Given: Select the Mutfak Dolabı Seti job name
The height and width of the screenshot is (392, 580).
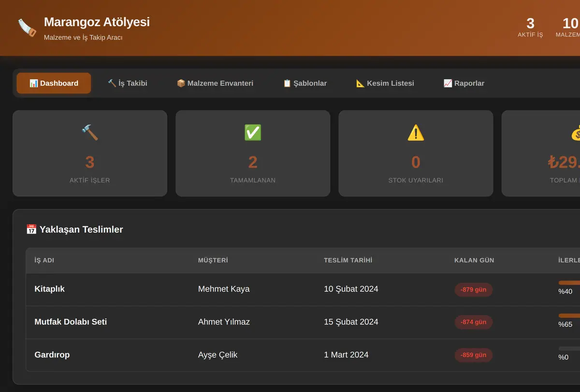Looking at the screenshot, I should (x=71, y=322).
